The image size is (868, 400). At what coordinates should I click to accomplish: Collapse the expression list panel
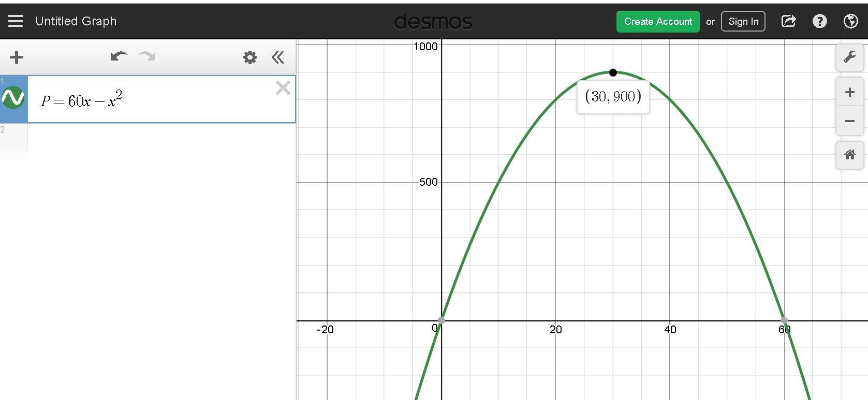(278, 57)
